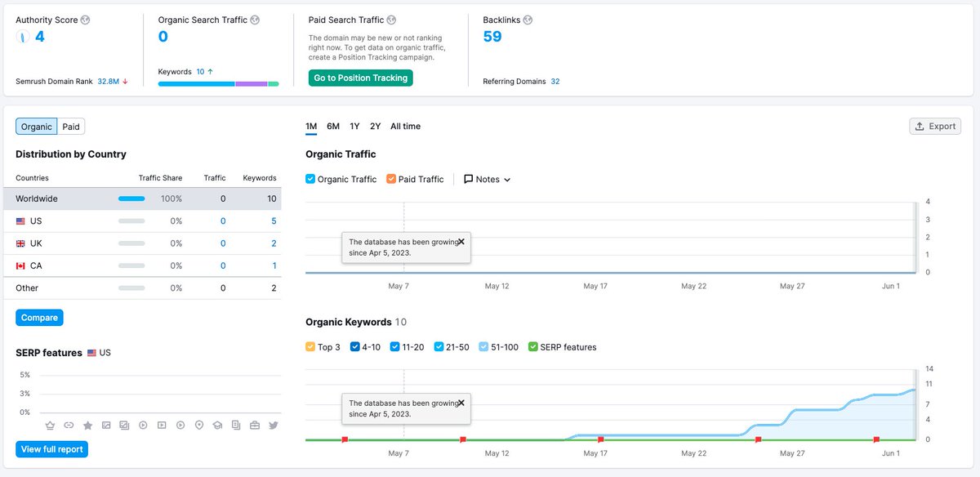Click the Traffic Share column header
The width and height of the screenshot is (980, 477).
pos(160,178)
